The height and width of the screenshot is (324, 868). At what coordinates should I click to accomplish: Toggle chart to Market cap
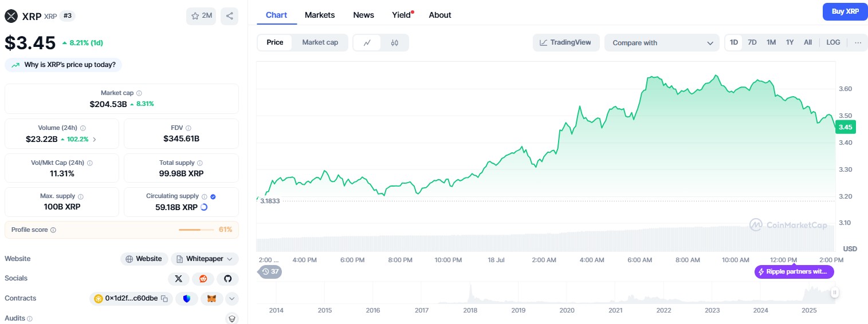[320, 42]
